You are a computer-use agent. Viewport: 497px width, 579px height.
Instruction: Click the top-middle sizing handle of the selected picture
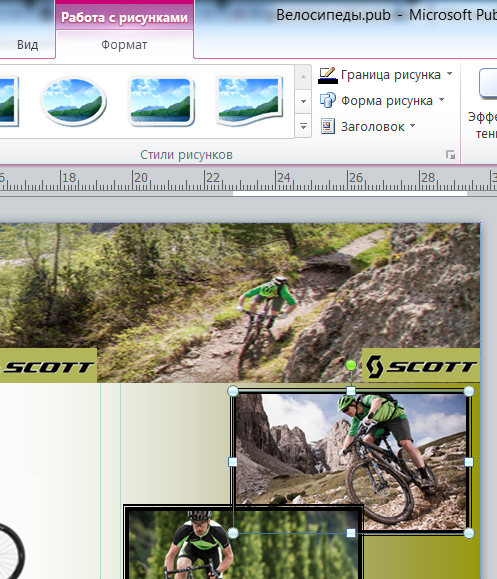[x=351, y=391]
